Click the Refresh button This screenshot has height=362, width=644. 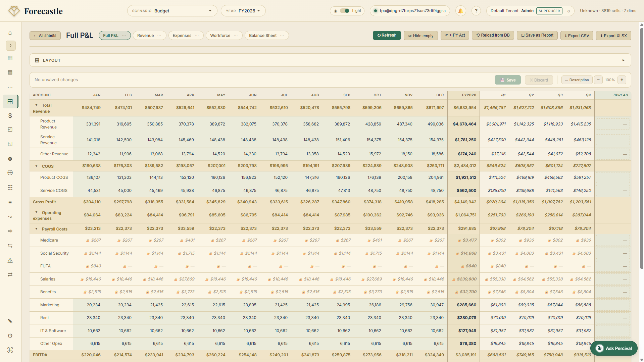click(x=386, y=35)
